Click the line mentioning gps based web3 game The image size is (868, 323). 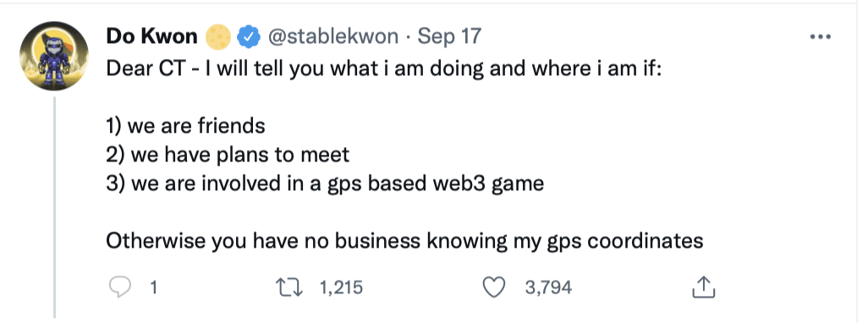[x=324, y=184]
